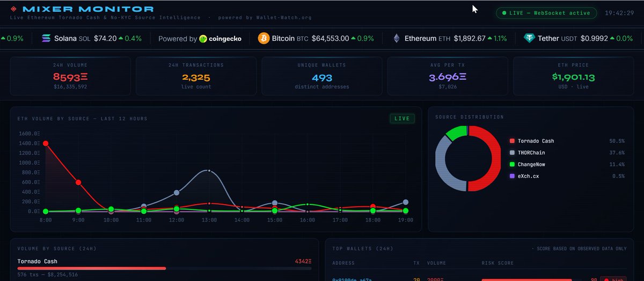Click the TX column header
This screenshot has height=281, width=644.
(416, 263)
